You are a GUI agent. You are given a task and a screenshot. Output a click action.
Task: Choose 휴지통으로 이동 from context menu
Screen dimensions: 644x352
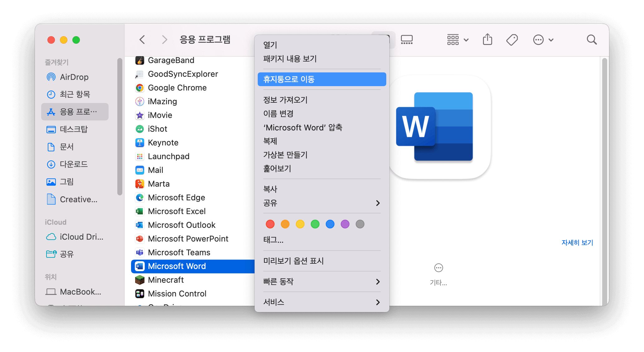(322, 79)
